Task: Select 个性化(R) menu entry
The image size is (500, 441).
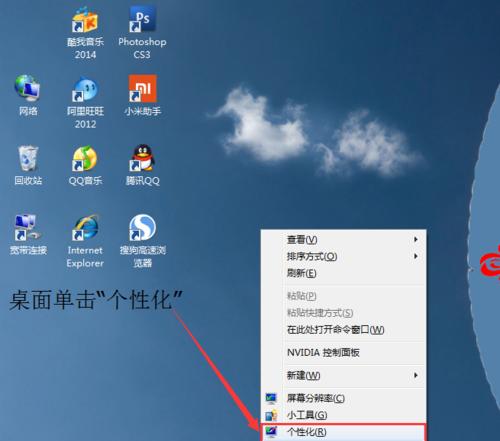Action: tap(343, 432)
